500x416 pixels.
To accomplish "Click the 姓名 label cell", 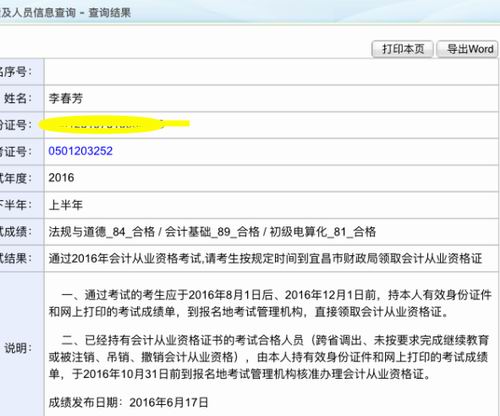I will click(22, 98).
